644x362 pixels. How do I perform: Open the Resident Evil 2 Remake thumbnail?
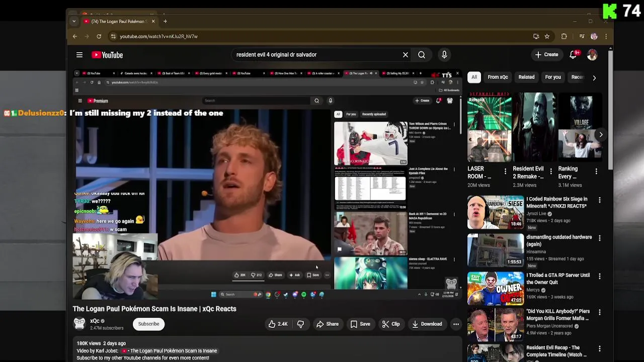pyautogui.click(x=535, y=128)
